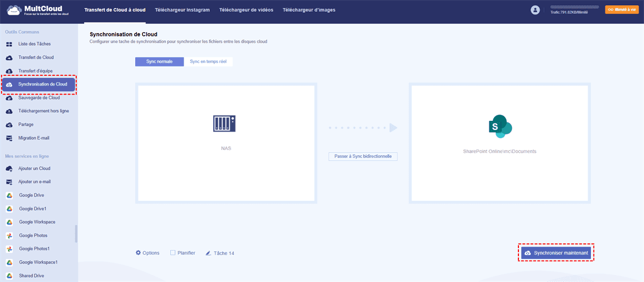Click the SharePoint icon in destination box

click(500, 126)
